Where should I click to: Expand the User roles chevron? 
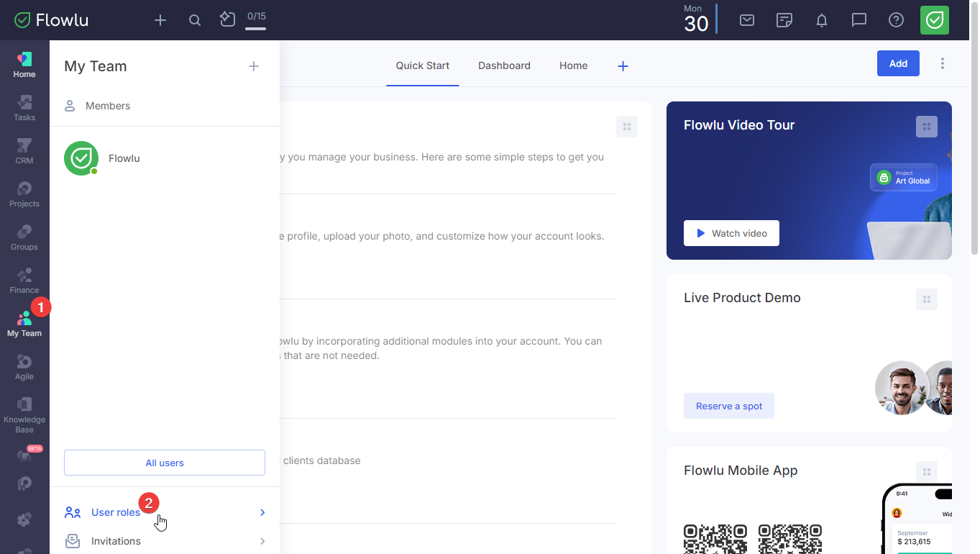[x=262, y=512]
